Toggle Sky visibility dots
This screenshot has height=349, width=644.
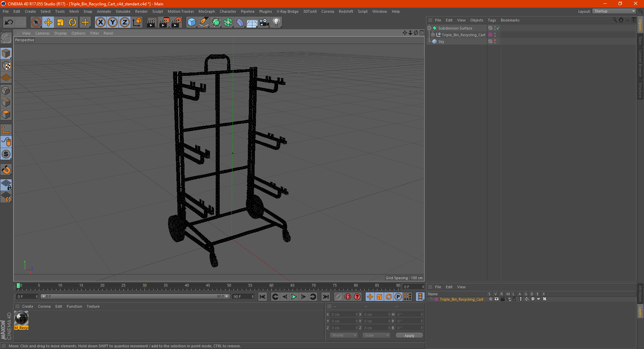click(495, 42)
